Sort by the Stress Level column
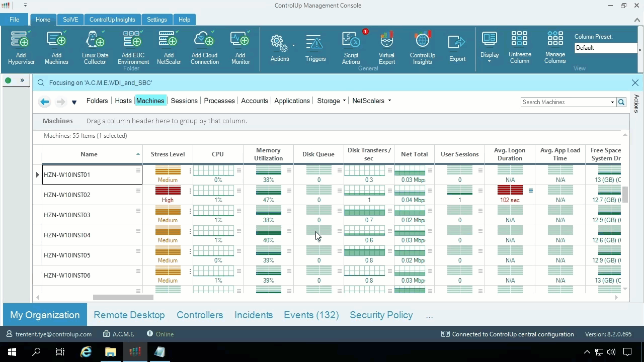The width and height of the screenshot is (644, 362). click(x=168, y=154)
